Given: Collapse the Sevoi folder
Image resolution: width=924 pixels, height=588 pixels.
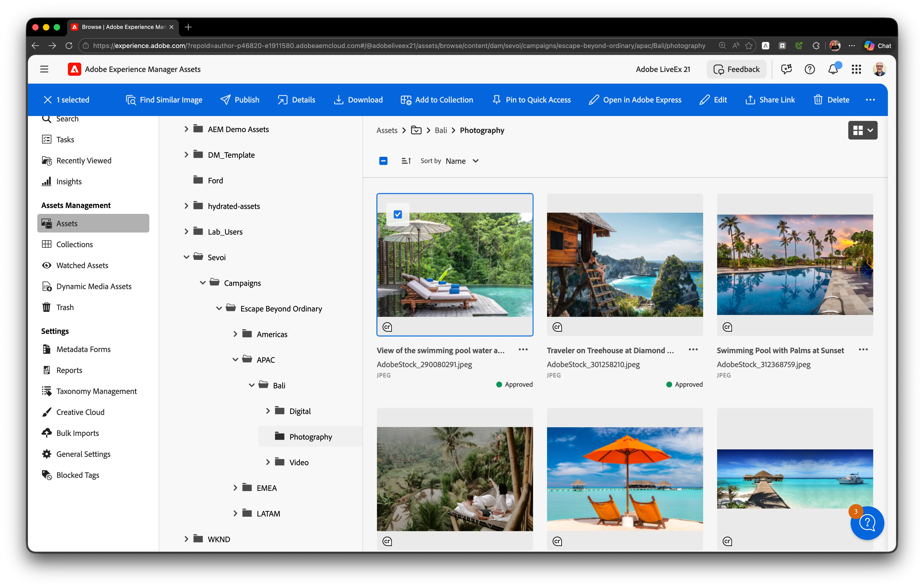Looking at the screenshot, I should (x=186, y=257).
